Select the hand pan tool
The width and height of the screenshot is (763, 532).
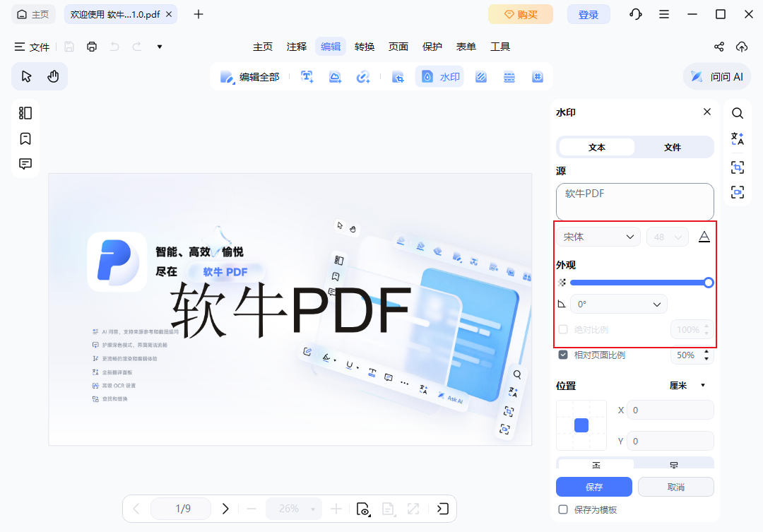pyautogui.click(x=53, y=76)
